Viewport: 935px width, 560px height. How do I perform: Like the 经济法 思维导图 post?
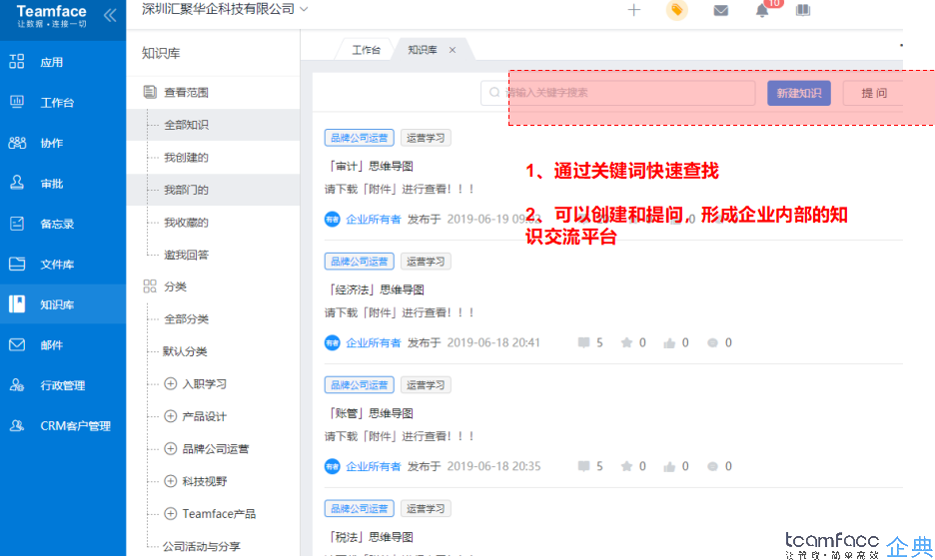click(669, 343)
